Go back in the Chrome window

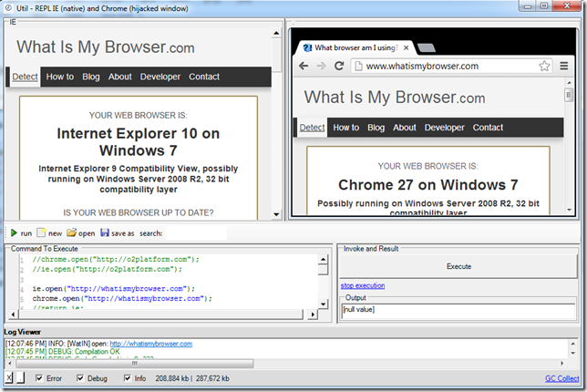(x=304, y=66)
